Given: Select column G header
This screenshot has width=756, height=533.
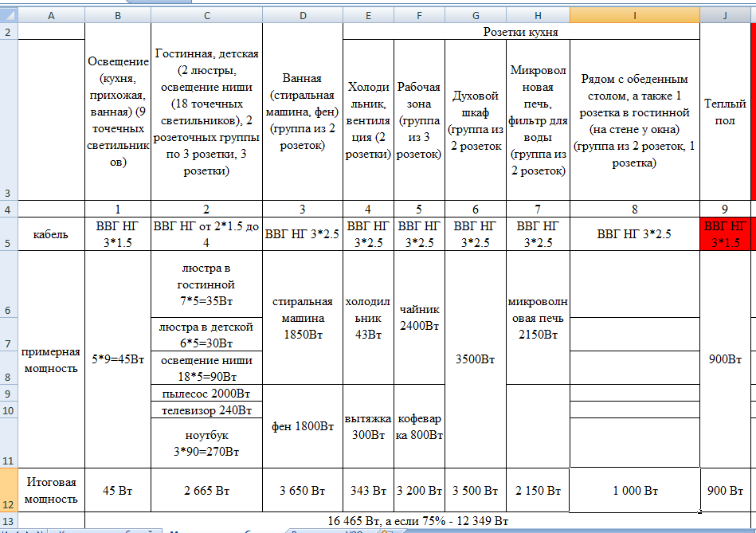Looking at the screenshot, I should click(476, 15).
